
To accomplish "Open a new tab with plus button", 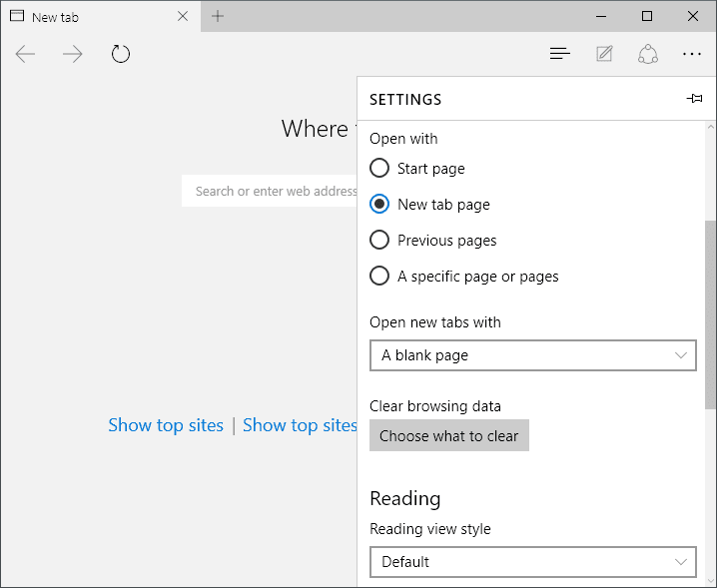I will pos(218,16).
